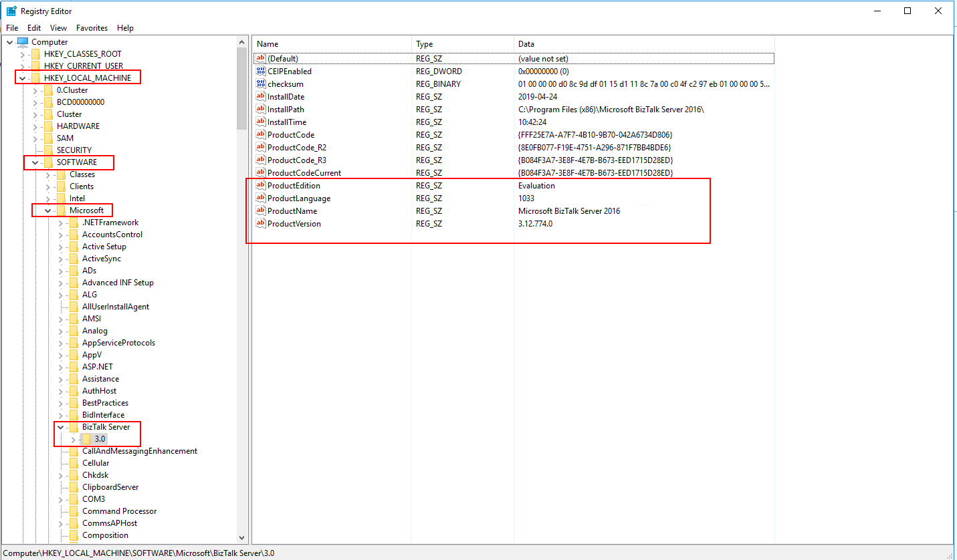Click the Computer root node icon
The width and height of the screenshot is (957, 560).
23,42
